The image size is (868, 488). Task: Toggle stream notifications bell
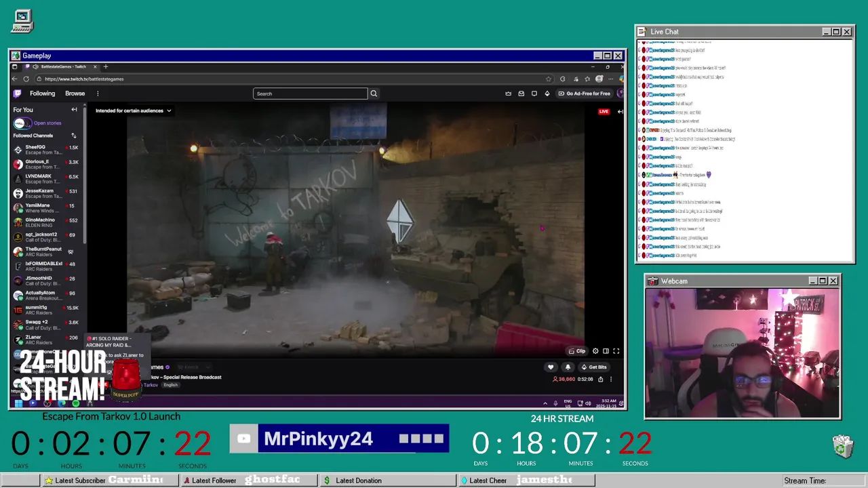(568, 367)
